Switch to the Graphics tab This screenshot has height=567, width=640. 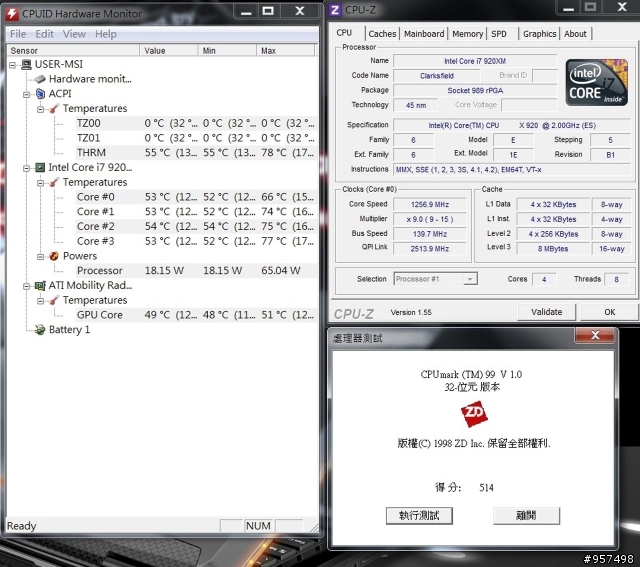tap(539, 34)
